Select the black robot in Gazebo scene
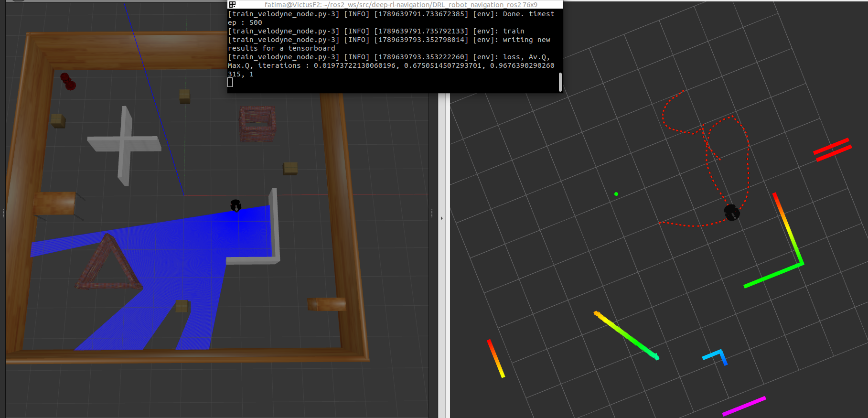 [236, 205]
